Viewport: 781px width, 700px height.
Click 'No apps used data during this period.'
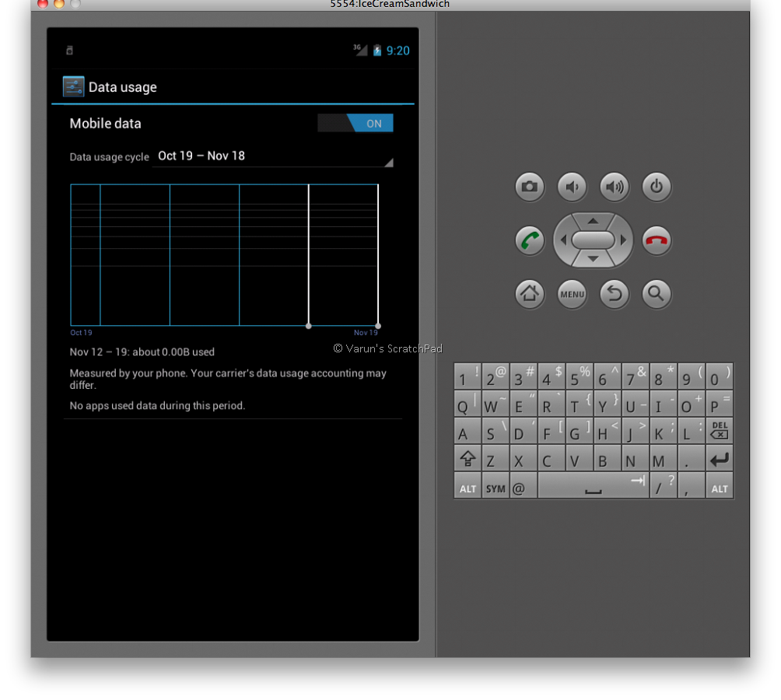pos(157,406)
